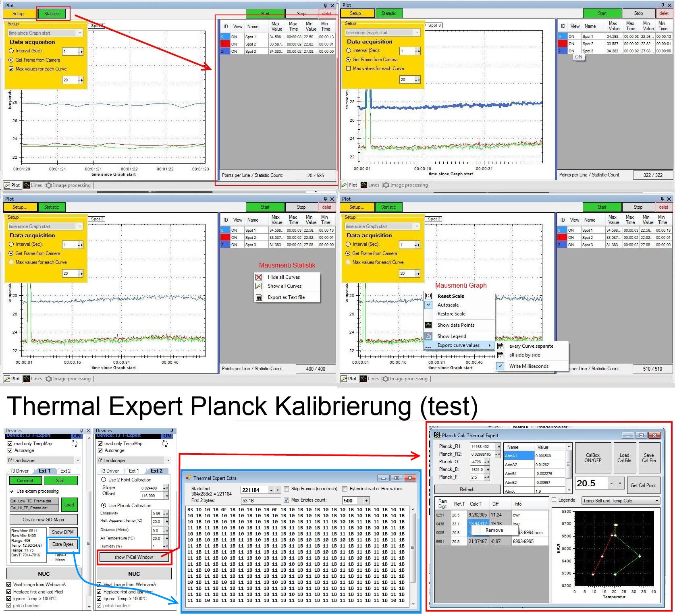Click the Show Legend icon
The image size is (675, 616).
(x=429, y=336)
